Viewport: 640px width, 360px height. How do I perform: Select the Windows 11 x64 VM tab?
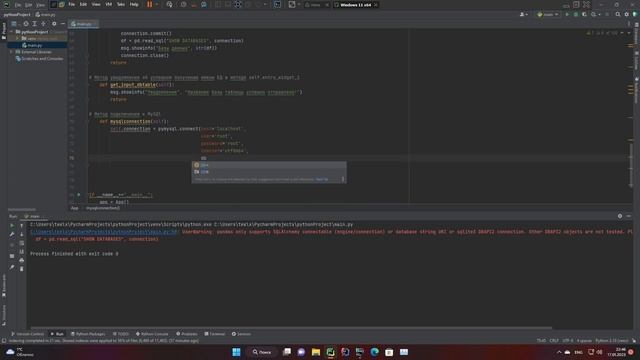(x=356, y=5)
